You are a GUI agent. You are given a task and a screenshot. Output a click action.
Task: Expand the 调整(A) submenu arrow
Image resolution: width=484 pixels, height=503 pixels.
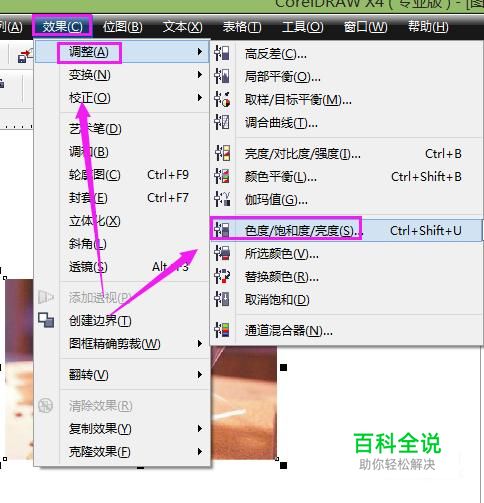point(199,52)
